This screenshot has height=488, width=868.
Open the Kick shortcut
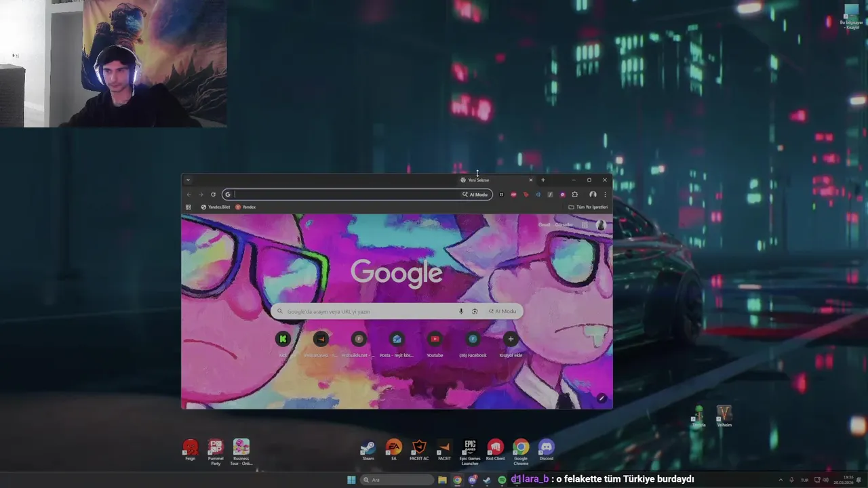283,343
